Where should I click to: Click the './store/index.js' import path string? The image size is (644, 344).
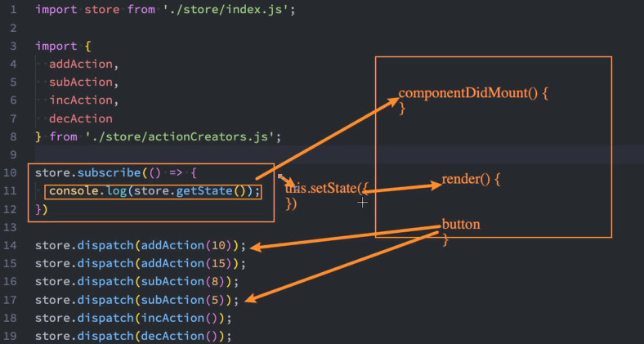click(x=226, y=10)
